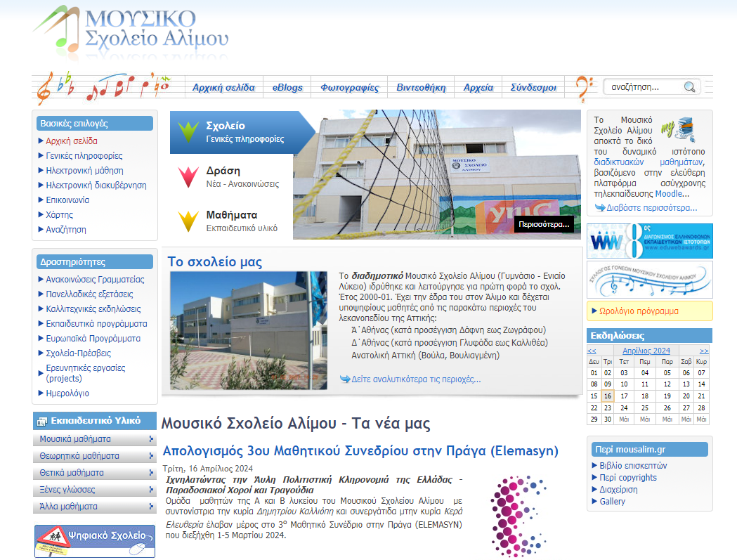Open the Διαχείριση link
The image size is (737, 560).
(618, 490)
